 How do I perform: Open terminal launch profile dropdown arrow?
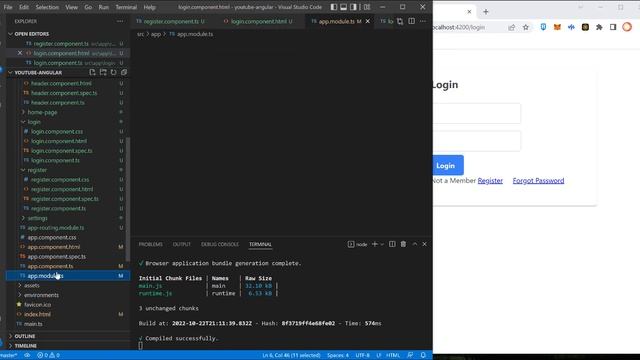(382, 244)
